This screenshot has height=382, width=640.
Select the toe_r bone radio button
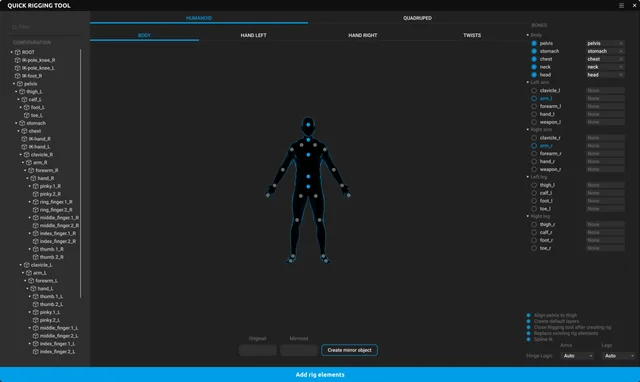click(x=534, y=248)
